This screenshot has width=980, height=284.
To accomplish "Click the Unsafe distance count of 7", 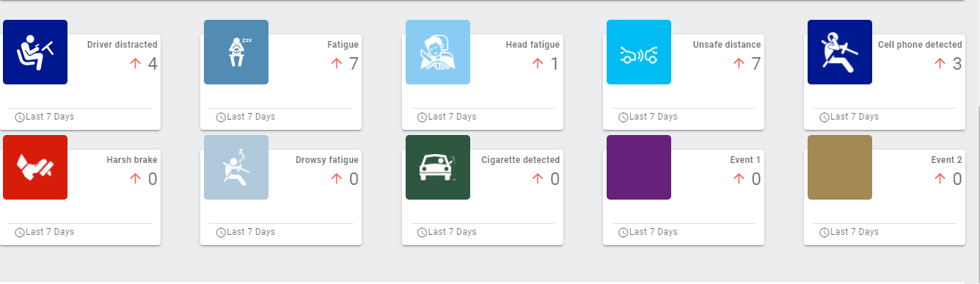I will point(756,64).
